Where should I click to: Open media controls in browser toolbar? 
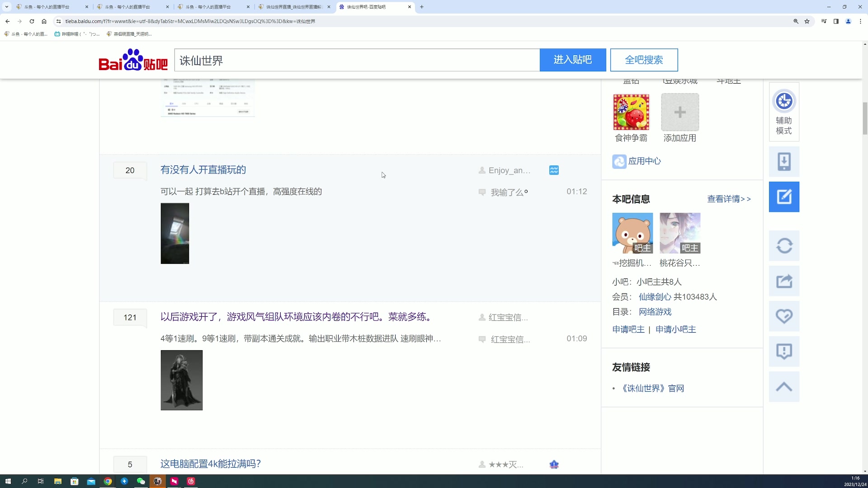click(x=824, y=21)
